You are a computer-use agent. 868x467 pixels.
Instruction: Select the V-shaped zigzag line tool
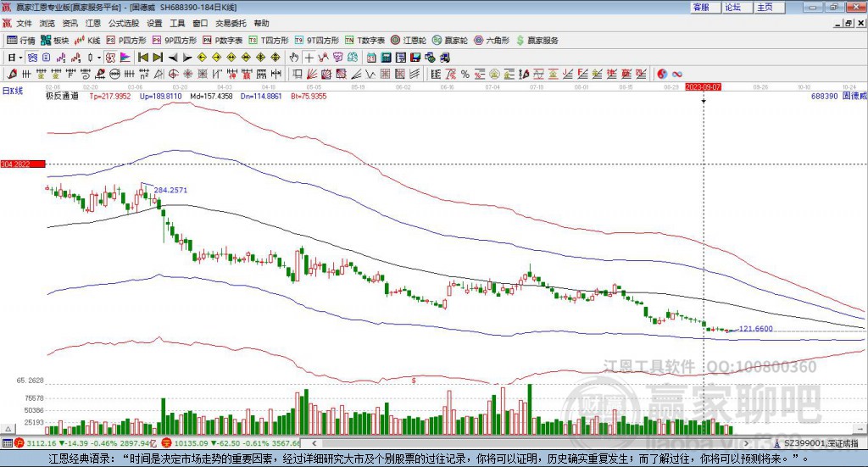[x=370, y=74]
